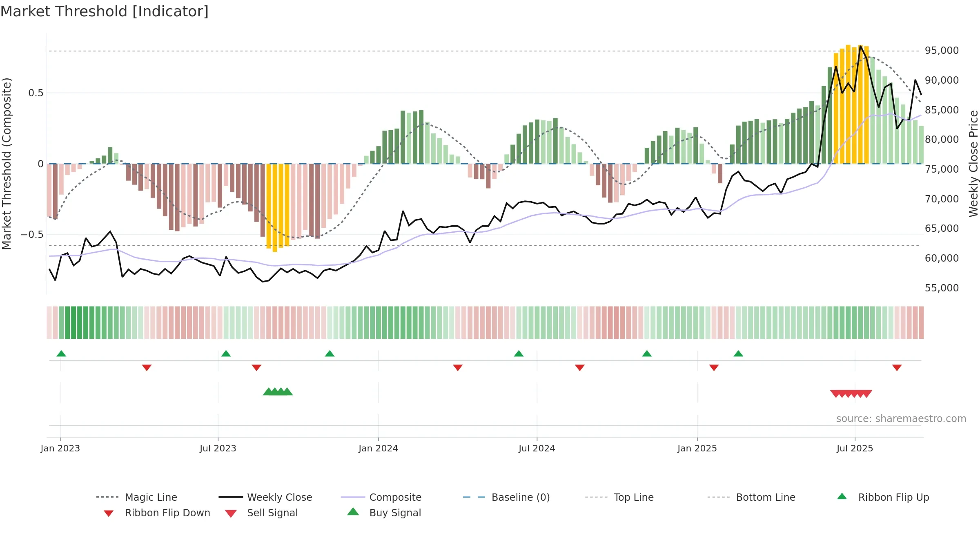980x551 pixels.
Task: Click ribbon flip up marker shortly after Jan 2025
Action: click(x=738, y=353)
